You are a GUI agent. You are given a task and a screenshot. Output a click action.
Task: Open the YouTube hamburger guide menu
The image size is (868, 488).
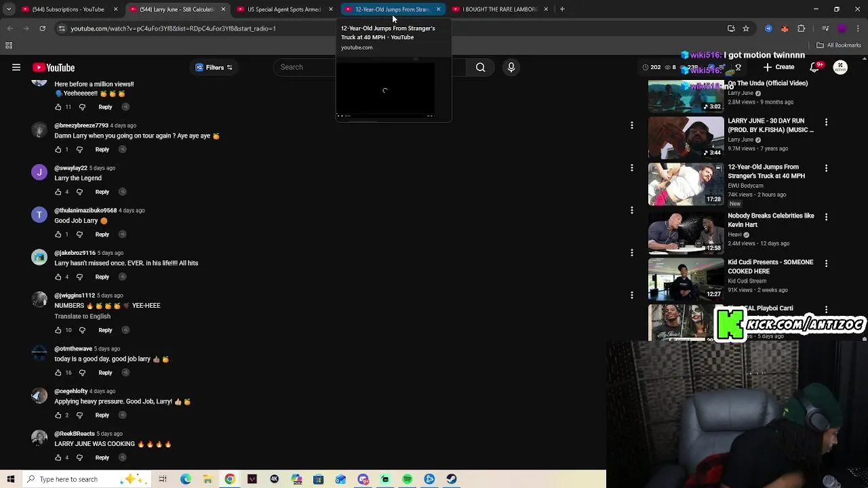tap(16, 67)
